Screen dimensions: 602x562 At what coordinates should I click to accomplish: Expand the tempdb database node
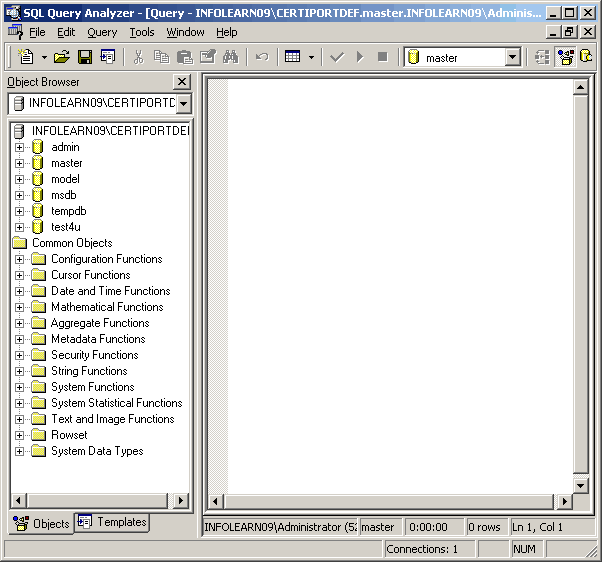pyautogui.click(x=19, y=212)
